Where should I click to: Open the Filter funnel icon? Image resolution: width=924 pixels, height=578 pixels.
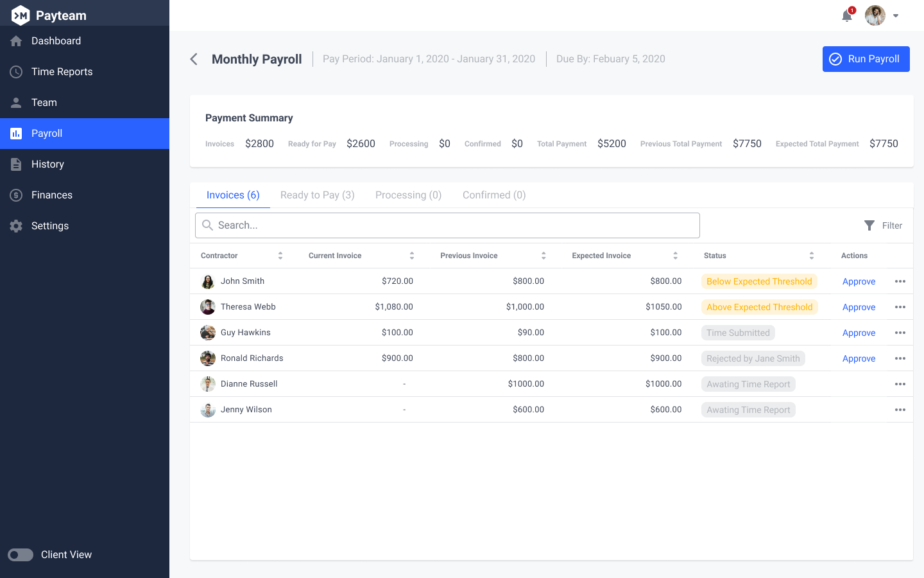point(869,225)
